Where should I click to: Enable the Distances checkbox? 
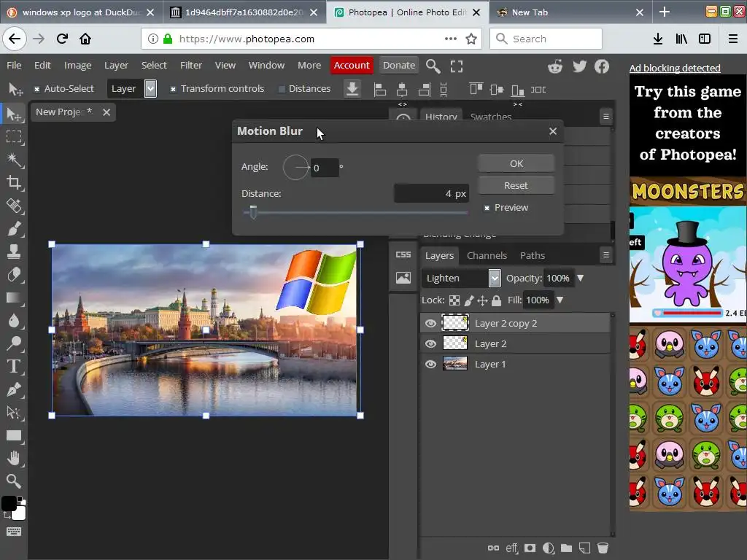click(x=282, y=89)
